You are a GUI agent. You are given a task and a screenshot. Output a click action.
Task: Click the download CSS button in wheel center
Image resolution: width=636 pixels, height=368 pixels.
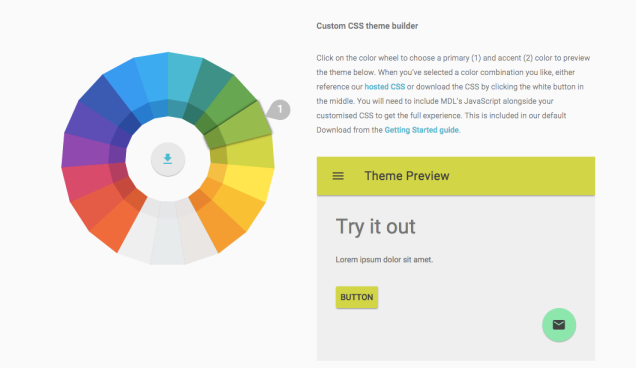pyautogui.click(x=168, y=159)
